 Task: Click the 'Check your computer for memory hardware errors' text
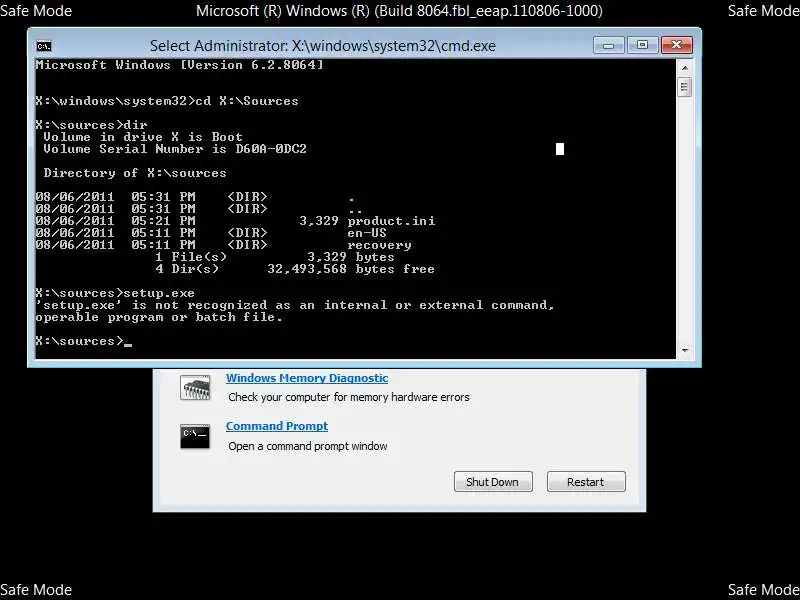pyautogui.click(x=349, y=397)
